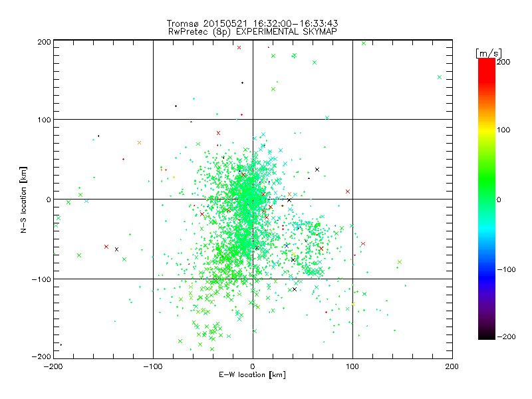The image size is (532, 399).
Task: Click the y-axis tick label '-200' at bottom
Action: 41,357
